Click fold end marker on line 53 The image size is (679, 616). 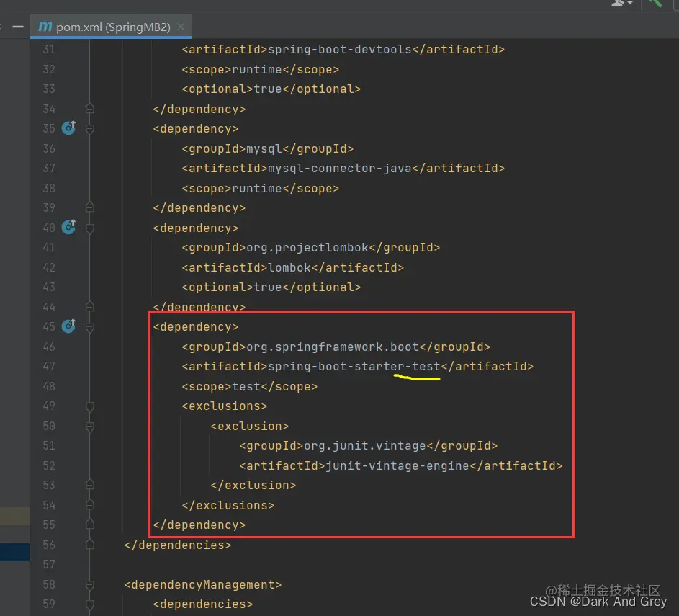coord(89,484)
